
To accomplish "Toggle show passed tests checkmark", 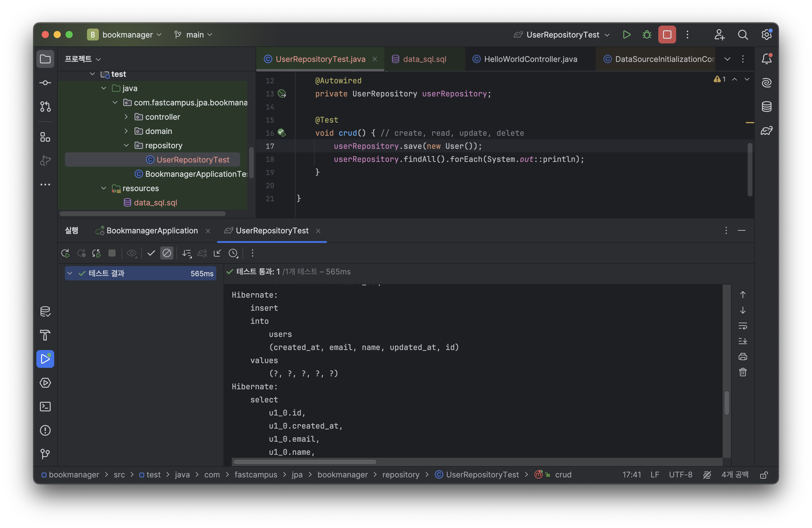I will pos(151,253).
